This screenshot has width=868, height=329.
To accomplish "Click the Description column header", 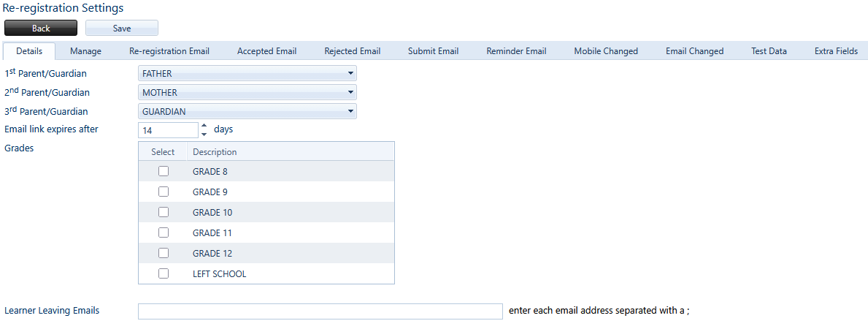I will (x=291, y=152).
